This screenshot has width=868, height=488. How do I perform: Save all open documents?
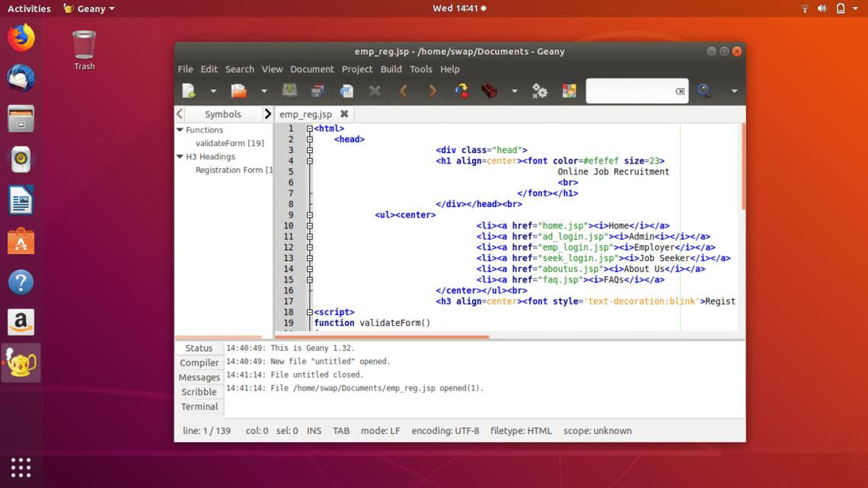(x=318, y=91)
